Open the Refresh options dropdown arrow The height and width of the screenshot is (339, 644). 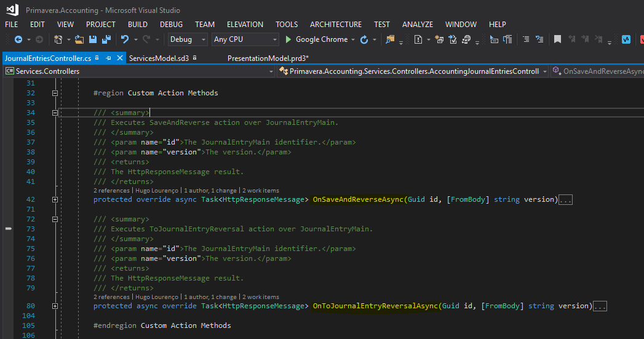tap(374, 40)
